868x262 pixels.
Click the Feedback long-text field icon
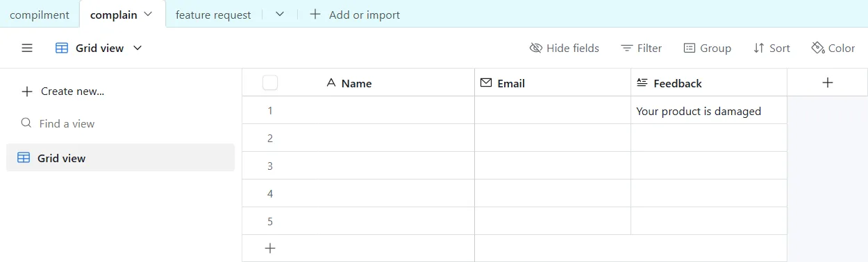pos(642,82)
